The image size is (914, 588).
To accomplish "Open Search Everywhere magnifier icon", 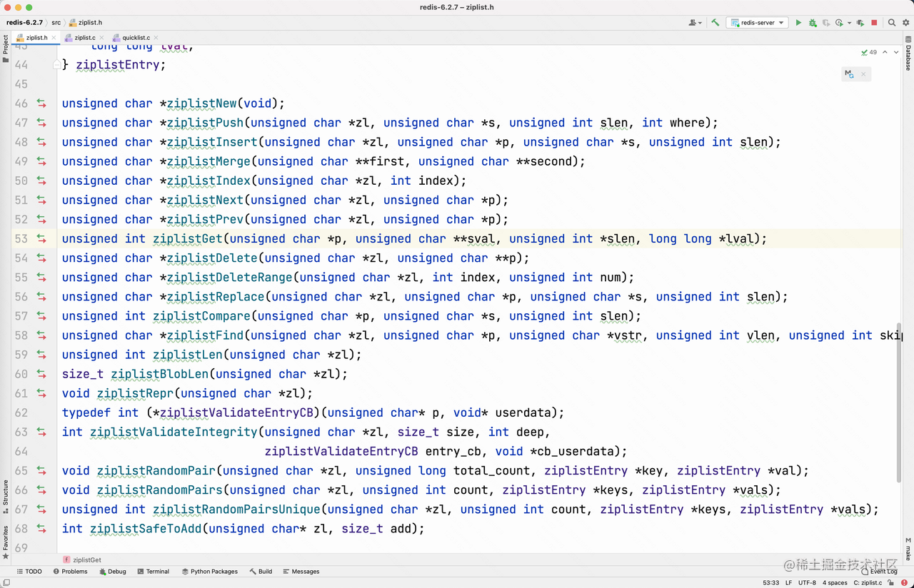I will coord(892,23).
